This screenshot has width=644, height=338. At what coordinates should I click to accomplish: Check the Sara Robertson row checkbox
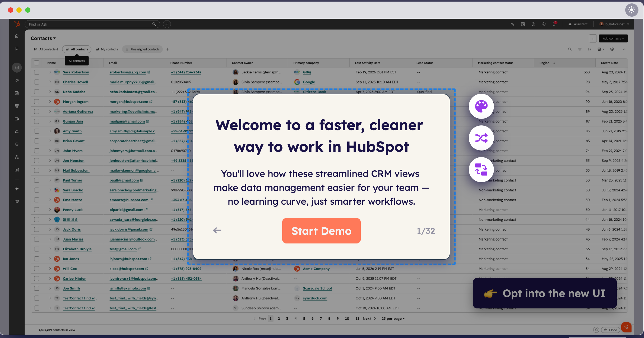click(x=36, y=72)
